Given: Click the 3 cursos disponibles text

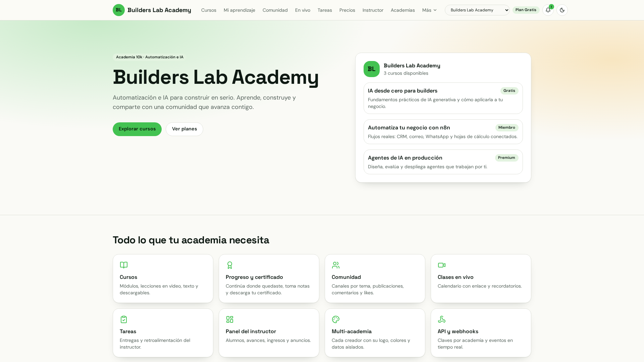Looking at the screenshot, I should pos(406,73).
